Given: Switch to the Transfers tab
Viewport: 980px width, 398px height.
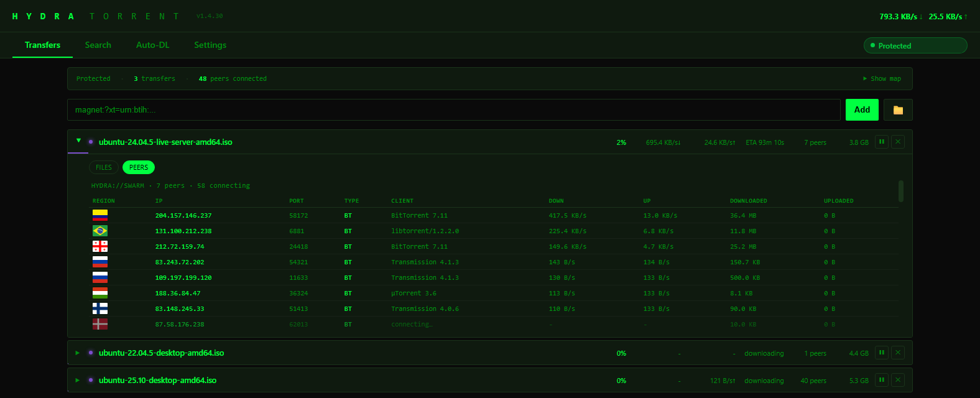Looking at the screenshot, I should pyautogui.click(x=42, y=45).
